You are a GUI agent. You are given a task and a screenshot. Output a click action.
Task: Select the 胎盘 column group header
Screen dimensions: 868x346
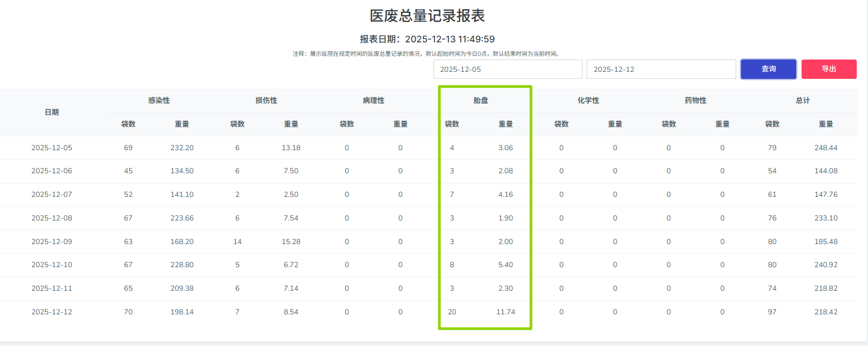[481, 100]
